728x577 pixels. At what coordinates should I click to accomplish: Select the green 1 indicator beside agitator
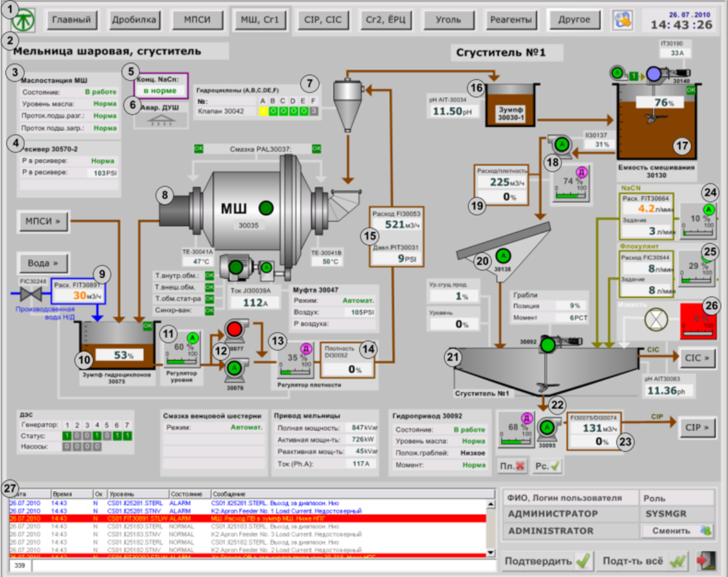(x=633, y=75)
